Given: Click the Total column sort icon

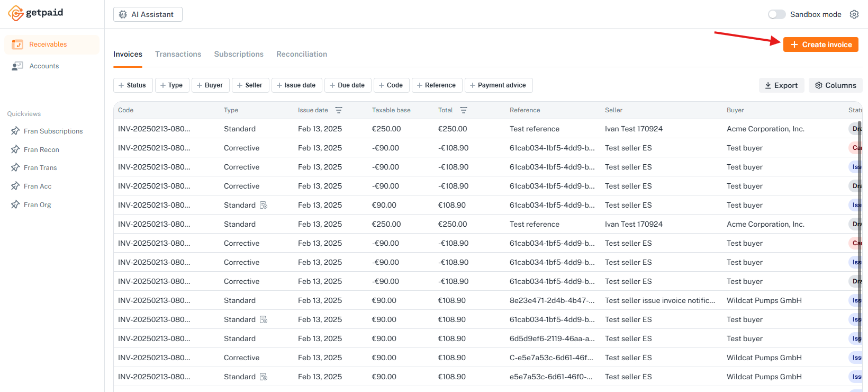Looking at the screenshot, I should pos(464,110).
